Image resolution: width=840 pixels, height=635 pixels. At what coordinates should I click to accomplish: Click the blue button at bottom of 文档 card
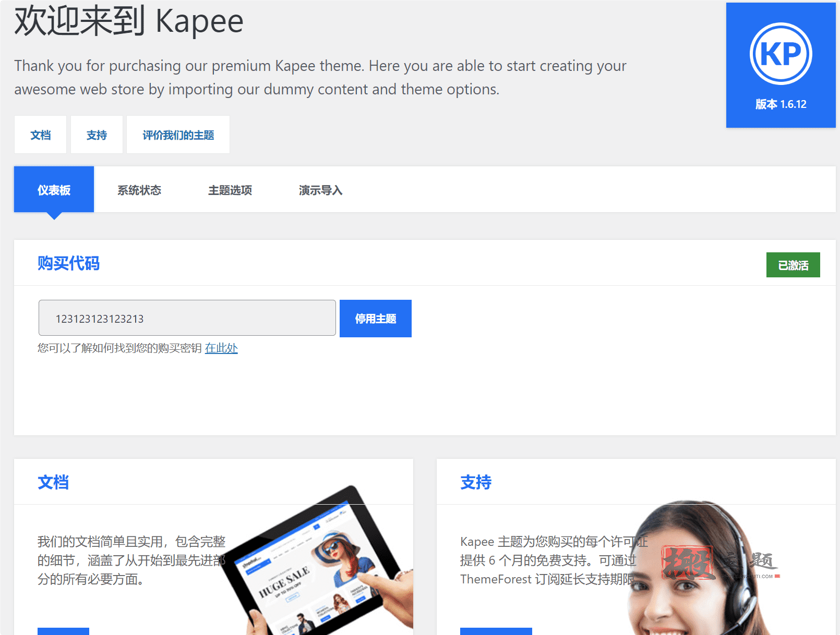pos(63,631)
